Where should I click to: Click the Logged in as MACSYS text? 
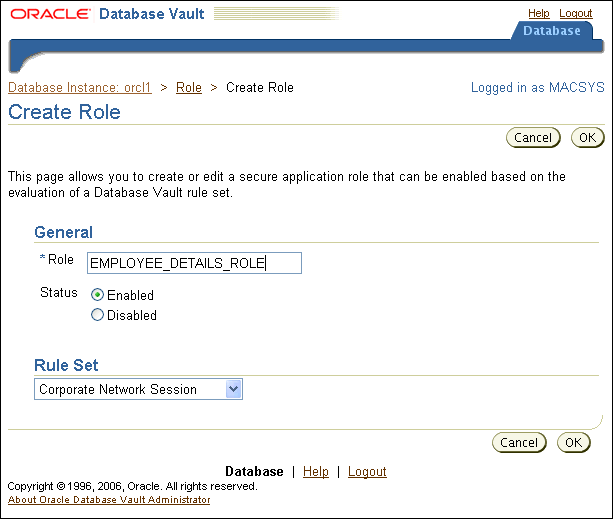pyautogui.click(x=537, y=88)
